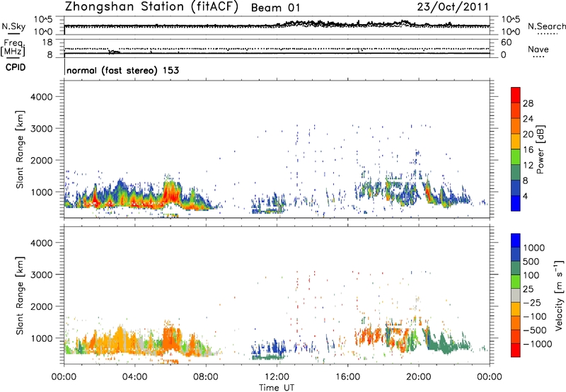Click the -100 label on the Velocity colorbar
The width and height of the screenshot is (566, 392).
pos(535,316)
